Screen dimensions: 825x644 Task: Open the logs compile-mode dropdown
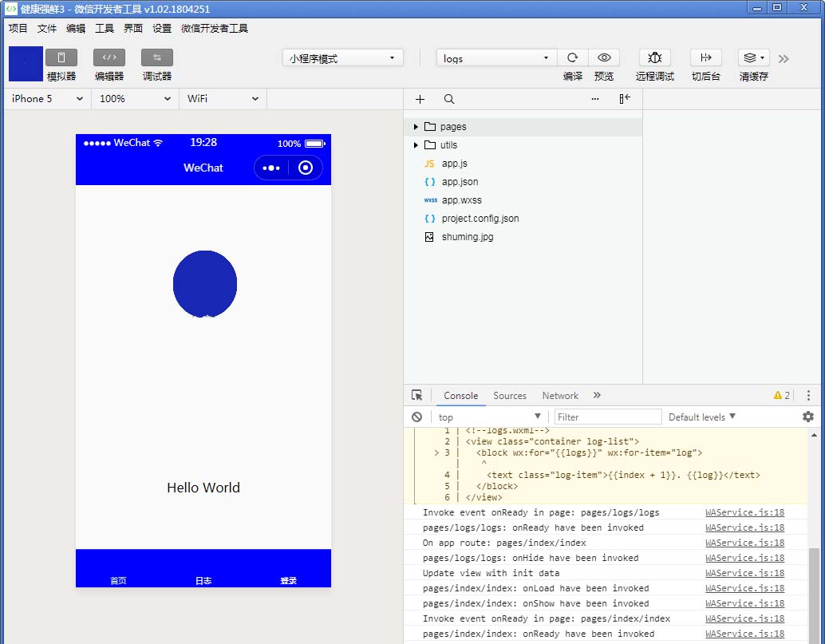[496, 58]
